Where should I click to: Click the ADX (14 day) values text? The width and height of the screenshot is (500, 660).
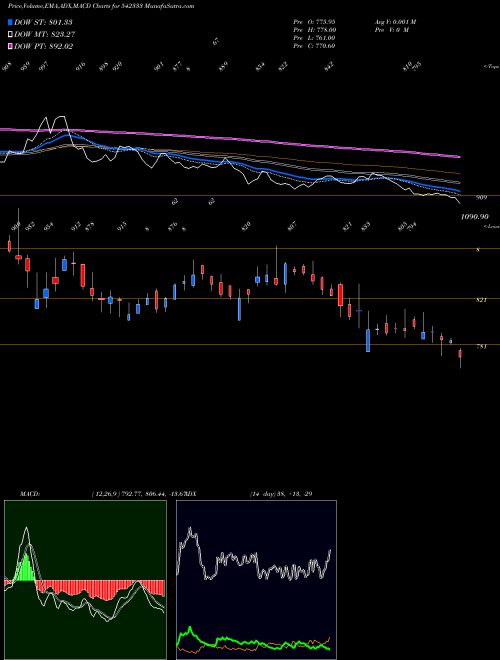[x=281, y=494]
